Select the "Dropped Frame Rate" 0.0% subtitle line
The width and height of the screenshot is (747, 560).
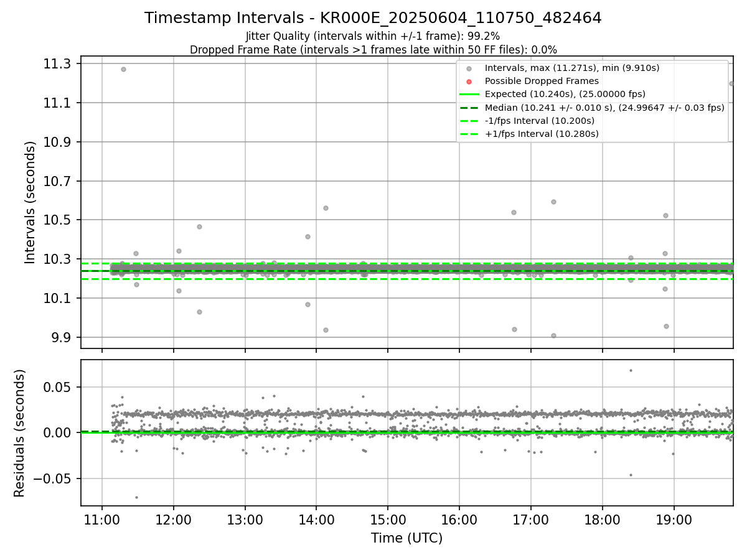(373, 49)
